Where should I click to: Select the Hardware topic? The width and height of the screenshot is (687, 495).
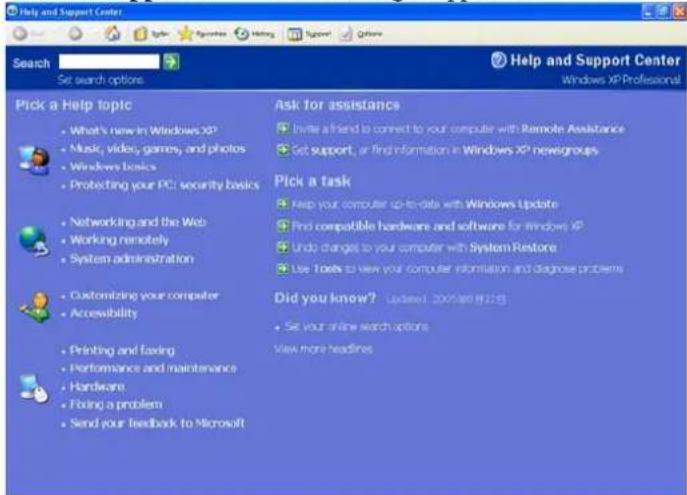97,387
